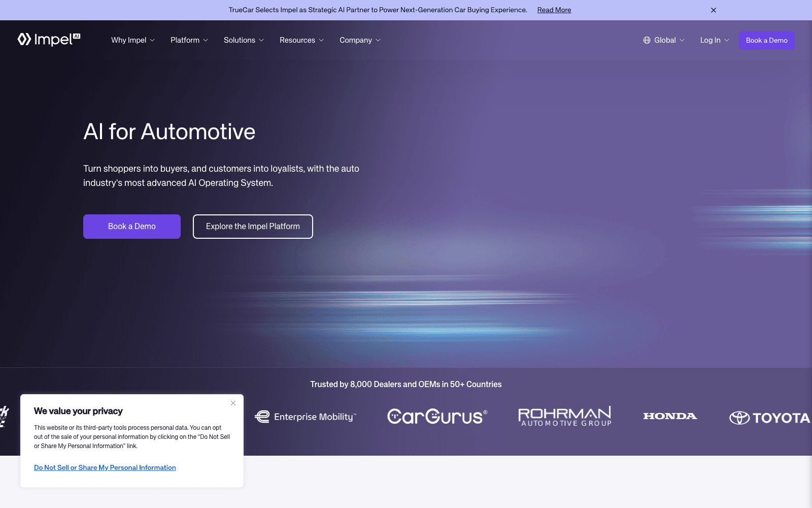Viewport: 812px width, 508px height.
Task: Click the Enterprise Mobility logo
Action: 306,417
